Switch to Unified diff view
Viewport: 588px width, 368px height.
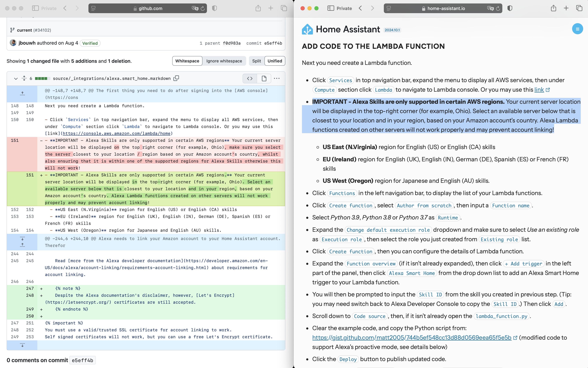click(x=275, y=61)
